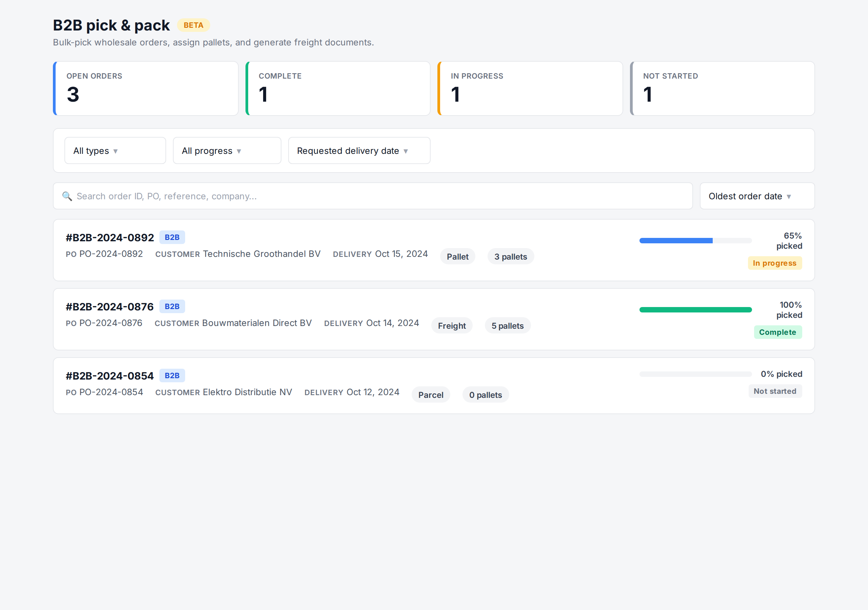The height and width of the screenshot is (610, 868).
Task: Click customer Bouwmaterialen Direct BV
Action: click(257, 323)
